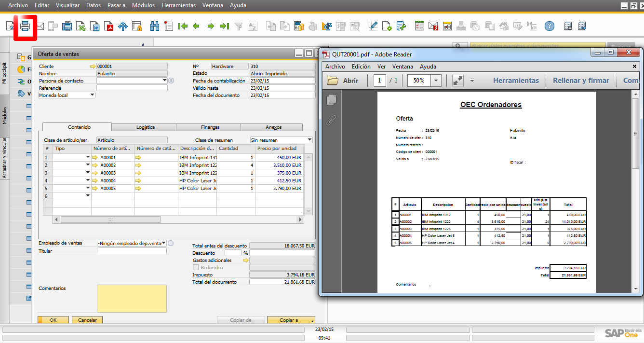
Task: Expand Adobe Reader toolbar overflow arrow
Action: tap(472, 81)
